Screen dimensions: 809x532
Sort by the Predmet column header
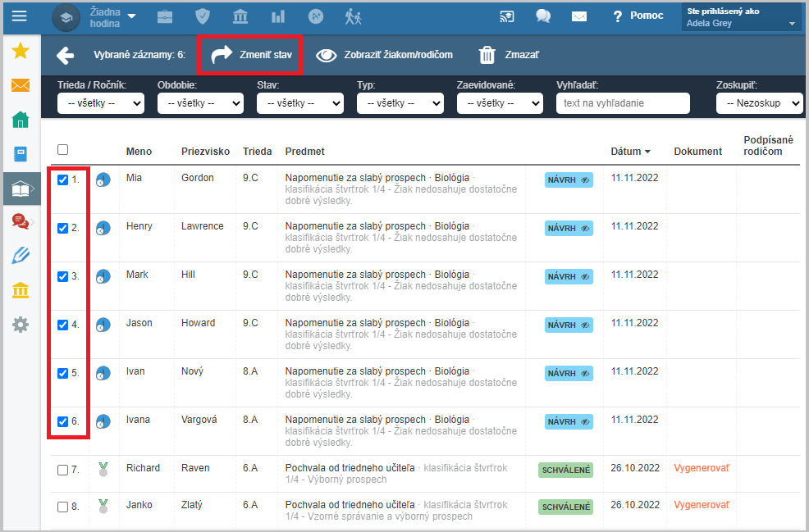point(305,152)
